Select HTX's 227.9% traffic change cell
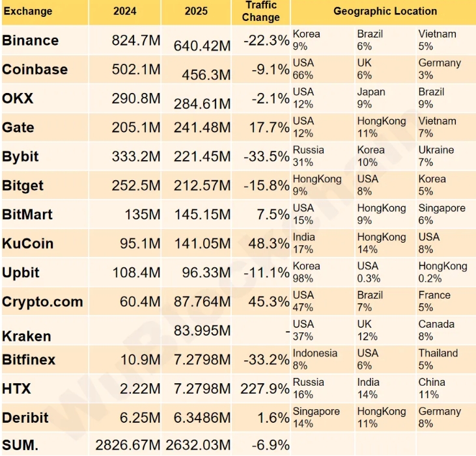The width and height of the screenshot is (476, 456). (x=264, y=389)
